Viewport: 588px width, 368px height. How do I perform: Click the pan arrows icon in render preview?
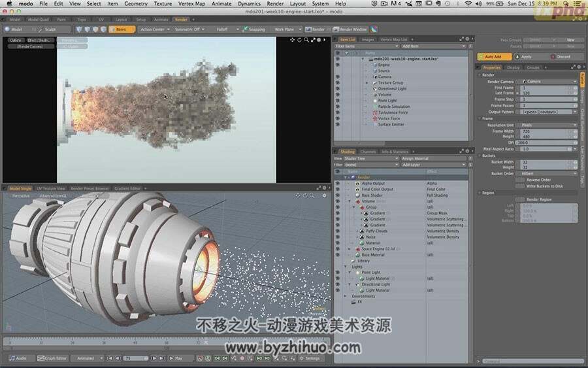tap(292, 40)
